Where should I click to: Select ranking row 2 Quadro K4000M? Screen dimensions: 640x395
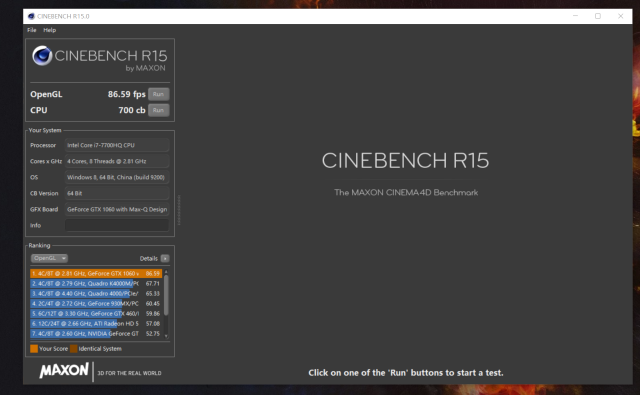tap(96, 284)
